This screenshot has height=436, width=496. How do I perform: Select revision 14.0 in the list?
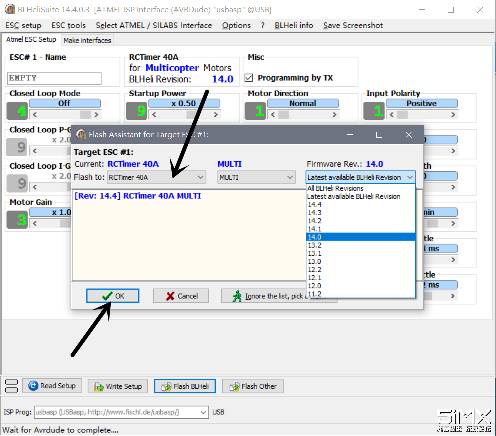click(361, 237)
